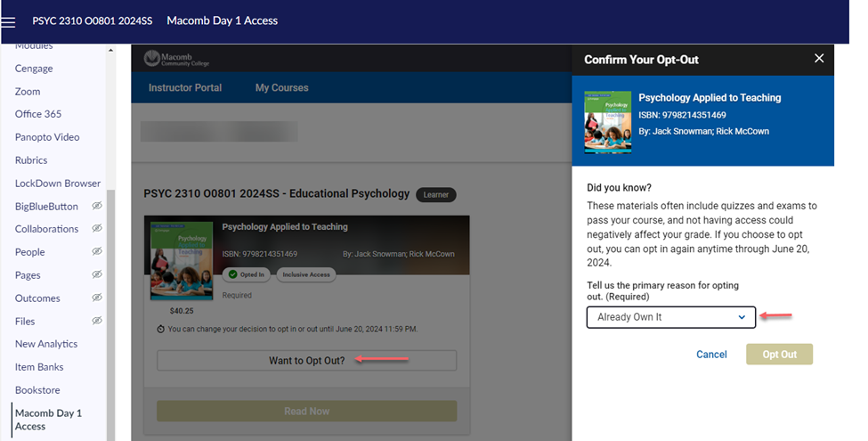Click the Read Now button

coord(306,411)
